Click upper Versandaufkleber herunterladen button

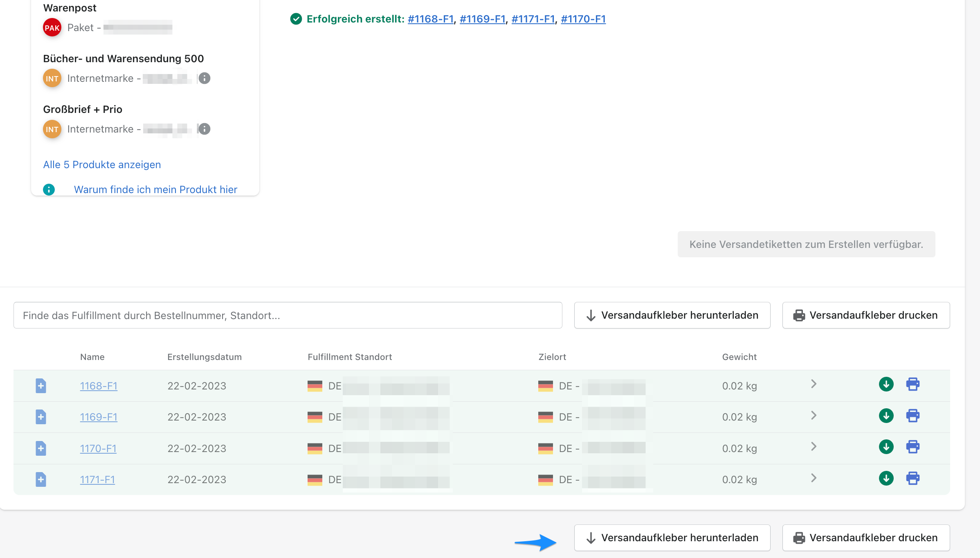[x=672, y=315]
